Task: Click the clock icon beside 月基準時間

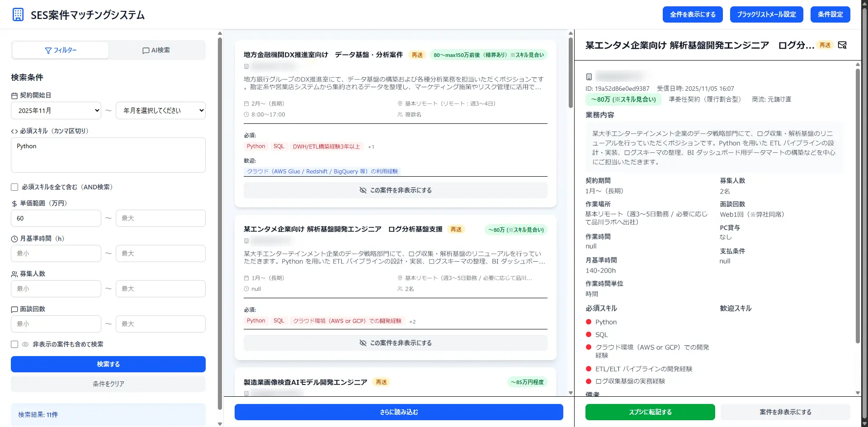Action: point(14,239)
